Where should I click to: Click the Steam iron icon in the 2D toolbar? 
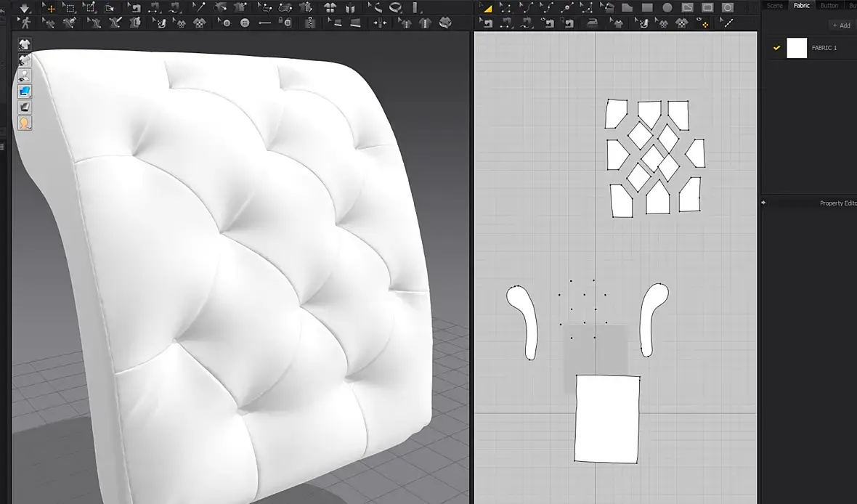click(594, 23)
